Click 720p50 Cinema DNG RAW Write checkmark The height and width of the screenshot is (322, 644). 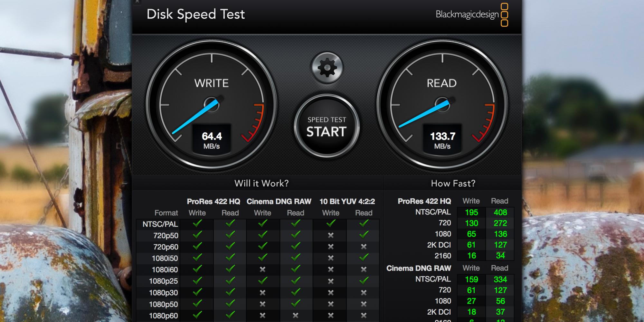point(263,235)
